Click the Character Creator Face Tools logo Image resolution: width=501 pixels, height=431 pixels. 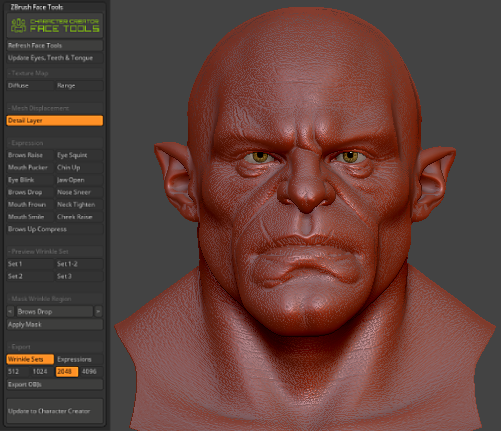pos(55,26)
